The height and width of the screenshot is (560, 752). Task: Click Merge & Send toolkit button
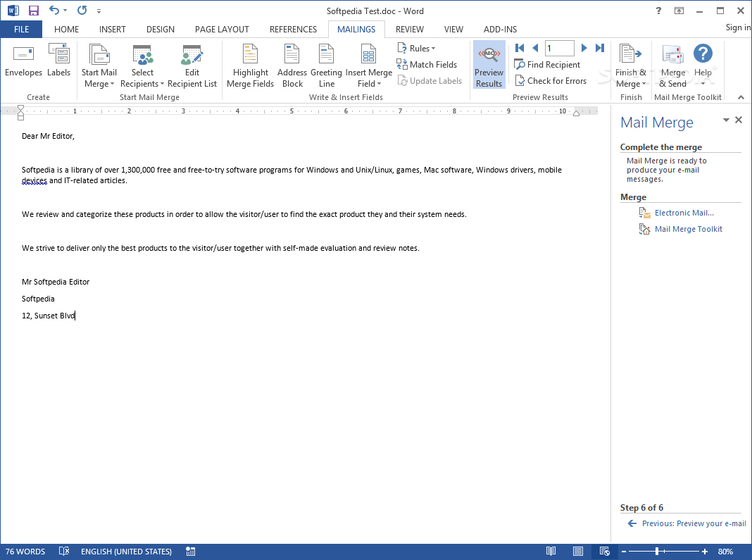click(x=672, y=66)
